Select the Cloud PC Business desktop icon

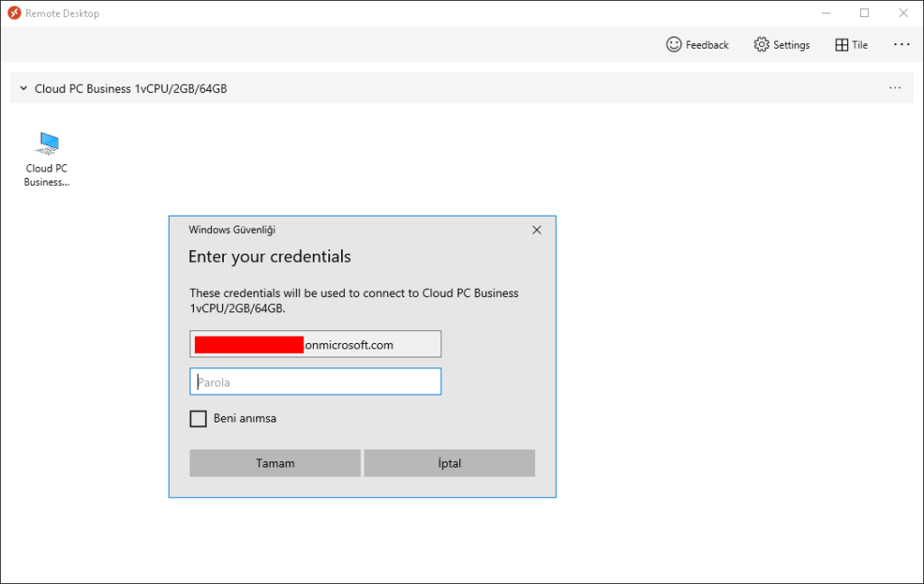point(47,159)
